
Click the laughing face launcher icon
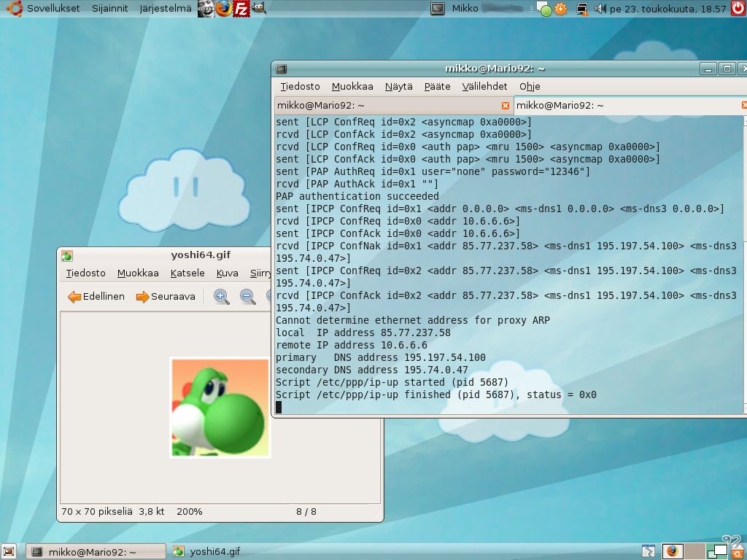(x=206, y=8)
